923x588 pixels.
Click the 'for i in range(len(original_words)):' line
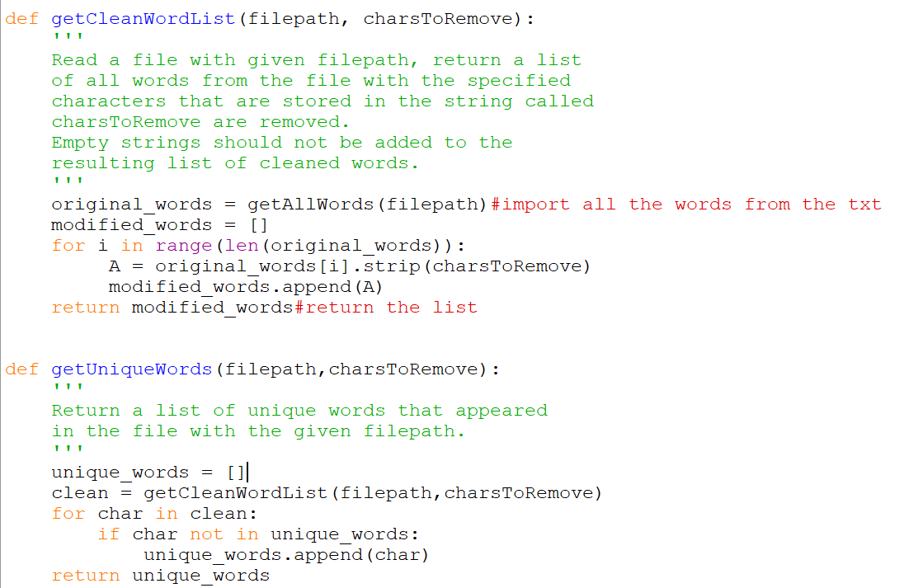tap(258, 246)
